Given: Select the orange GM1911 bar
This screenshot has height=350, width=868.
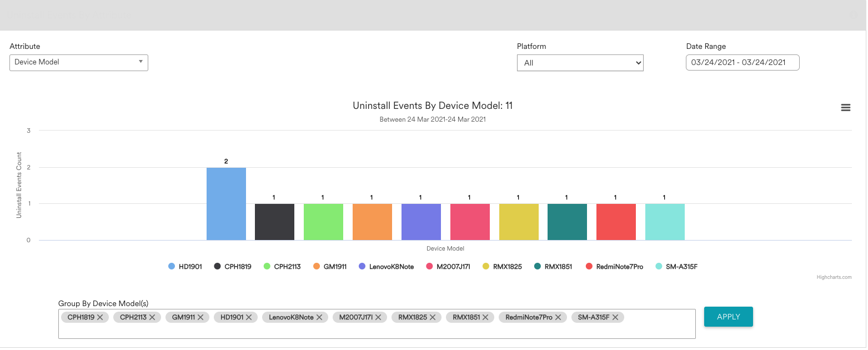Looking at the screenshot, I should [x=372, y=222].
